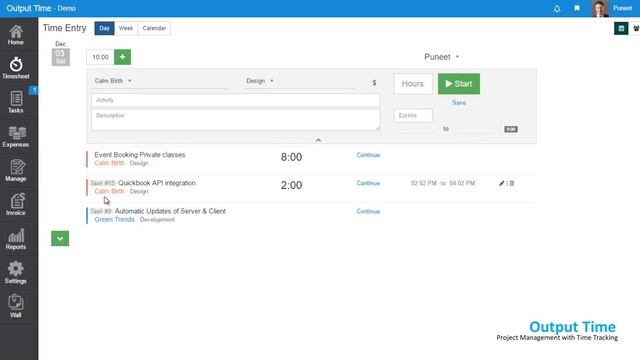This screenshot has width=640, height=360.
Task: Open the Puneet user selector dropdown
Action: point(442,57)
